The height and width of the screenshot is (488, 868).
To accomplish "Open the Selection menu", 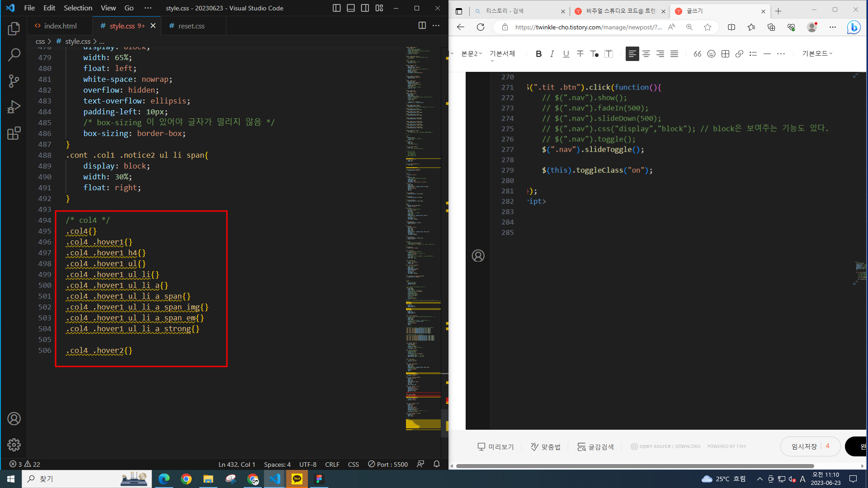I will click(x=78, y=8).
